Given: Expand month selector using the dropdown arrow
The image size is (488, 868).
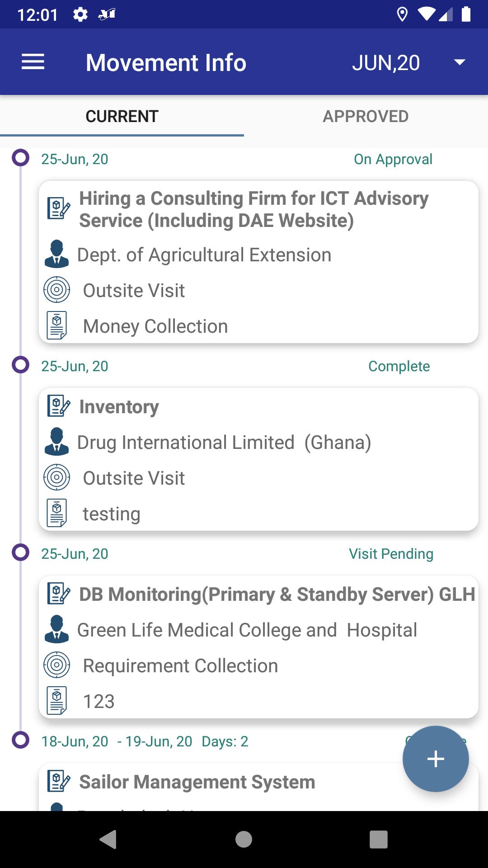Looking at the screenshot, I should [x=460, y=62].
